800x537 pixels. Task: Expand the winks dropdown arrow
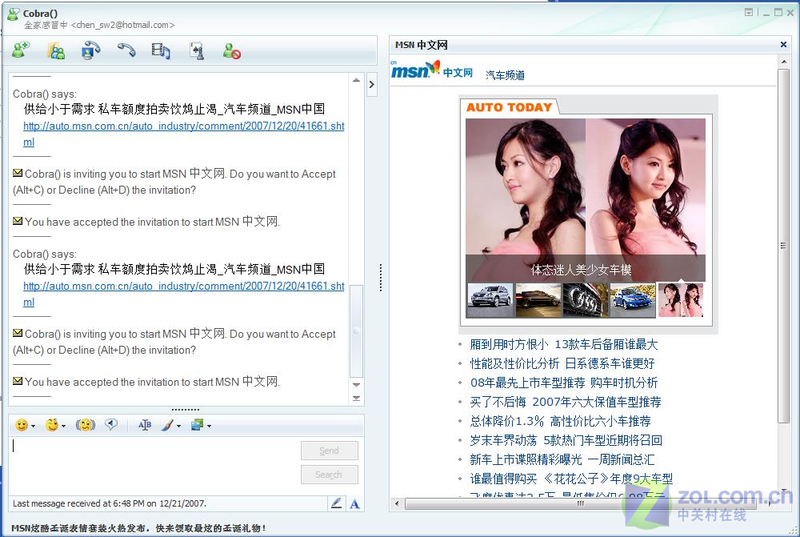[63, 426]
